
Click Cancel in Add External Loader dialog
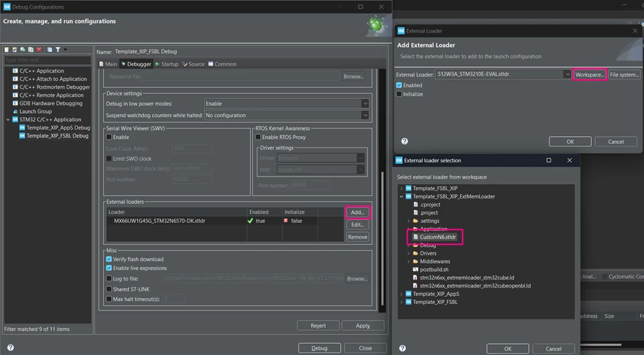(x=616, y=141)
